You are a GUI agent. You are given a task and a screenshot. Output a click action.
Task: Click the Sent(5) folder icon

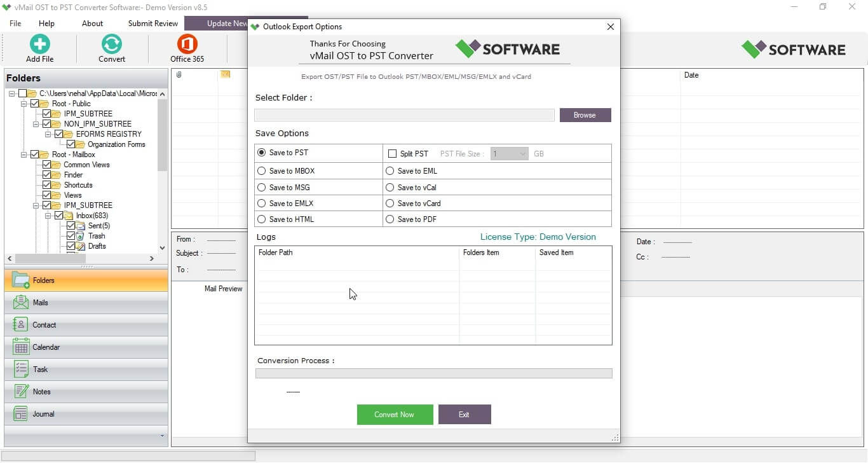[81, 226]
